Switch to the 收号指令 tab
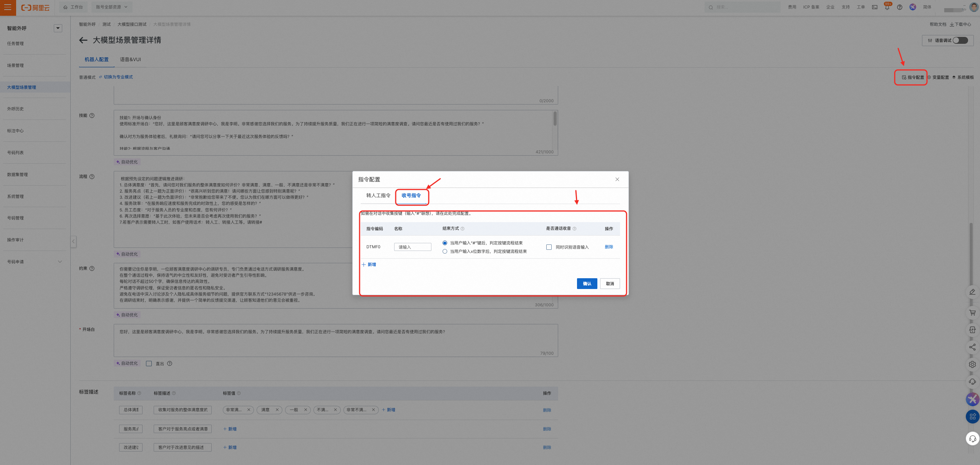Viewport: 980px width, 465px height. pos(411,196)
